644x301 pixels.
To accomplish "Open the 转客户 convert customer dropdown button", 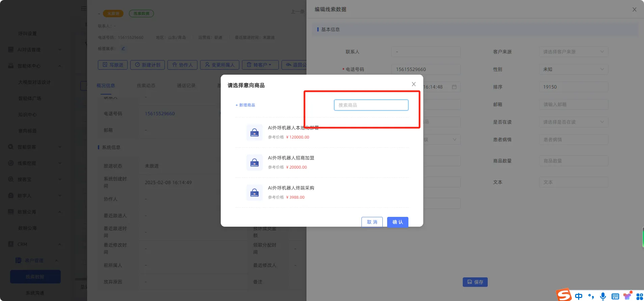I will click(260, 65).
